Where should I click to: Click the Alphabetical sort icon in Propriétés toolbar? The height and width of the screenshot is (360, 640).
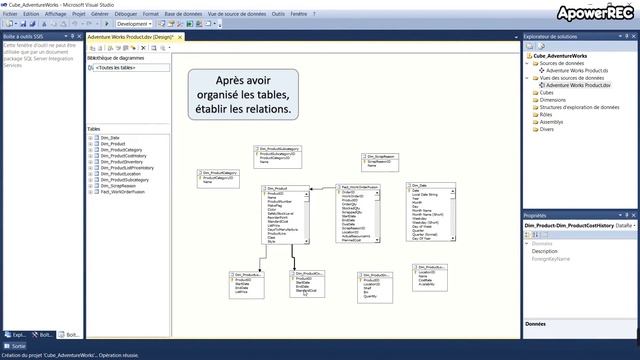(x=536, y=235)
